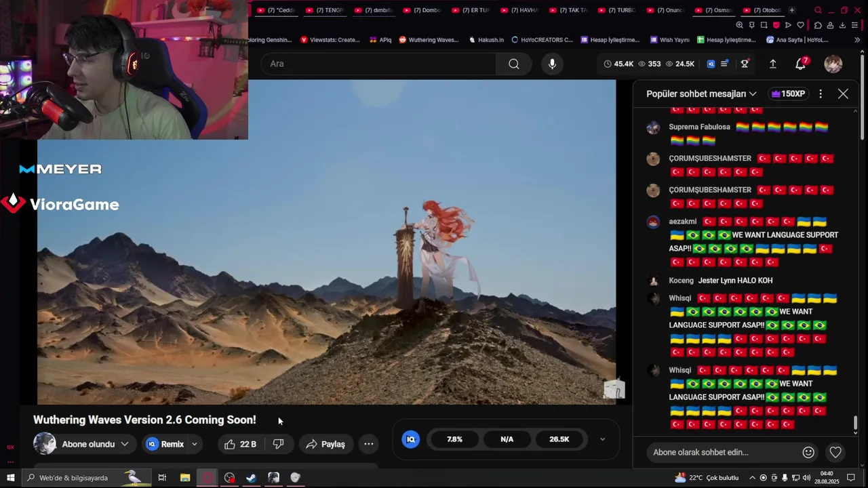Open the APiq bookmark
Image resolution: width=868 pixels, height=488 pixels.
[x=380, y=40]
